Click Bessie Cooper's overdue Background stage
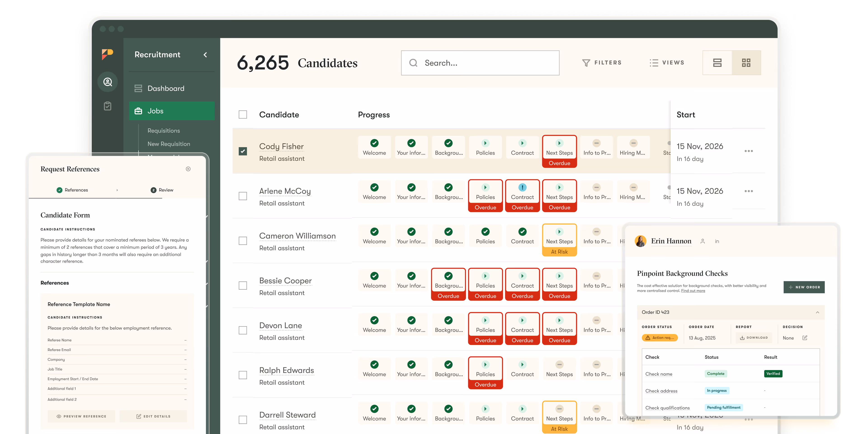Image resolution: width=868 pixels, height=434 pixels. point(448,284)
